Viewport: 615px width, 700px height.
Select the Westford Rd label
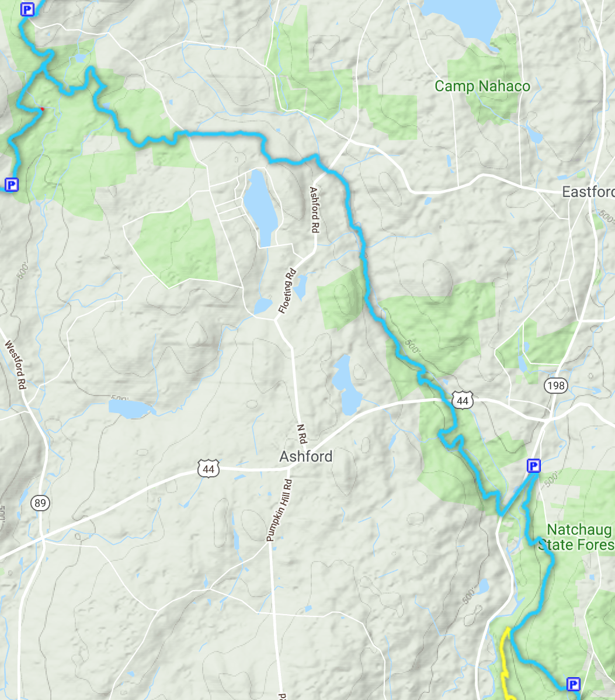click(16, 365)
